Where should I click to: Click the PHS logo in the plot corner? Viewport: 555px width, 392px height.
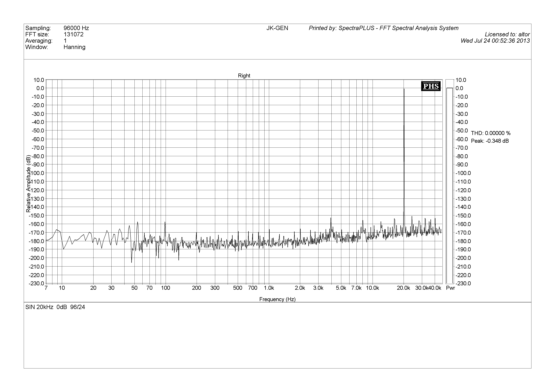point(431,86)
